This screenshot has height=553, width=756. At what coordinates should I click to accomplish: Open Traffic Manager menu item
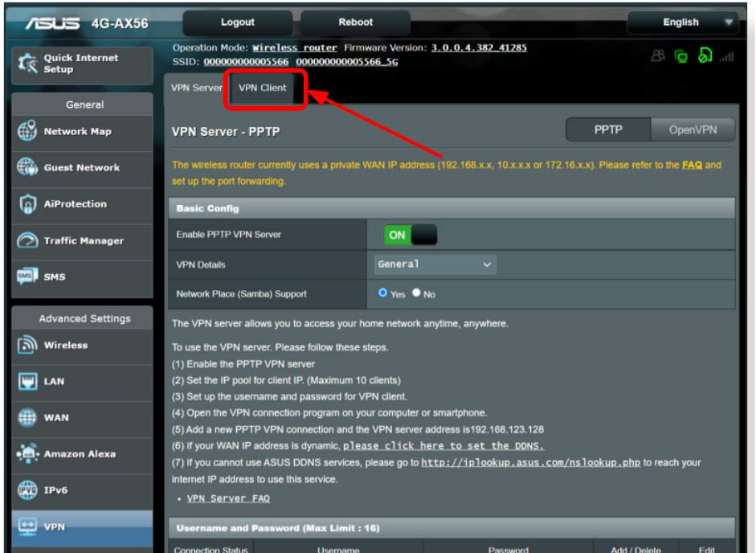point(82,240)
